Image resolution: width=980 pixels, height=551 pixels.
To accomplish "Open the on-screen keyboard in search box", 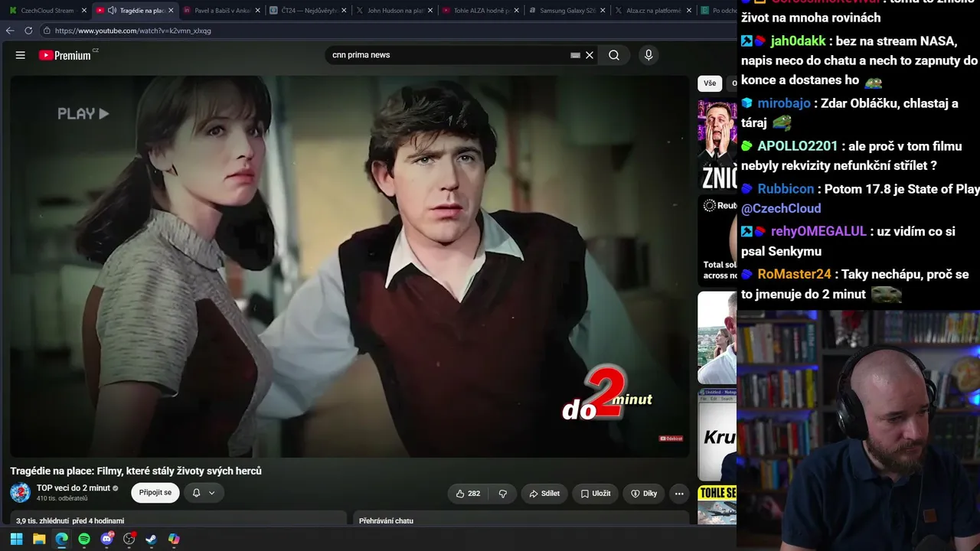I will 575,55.
